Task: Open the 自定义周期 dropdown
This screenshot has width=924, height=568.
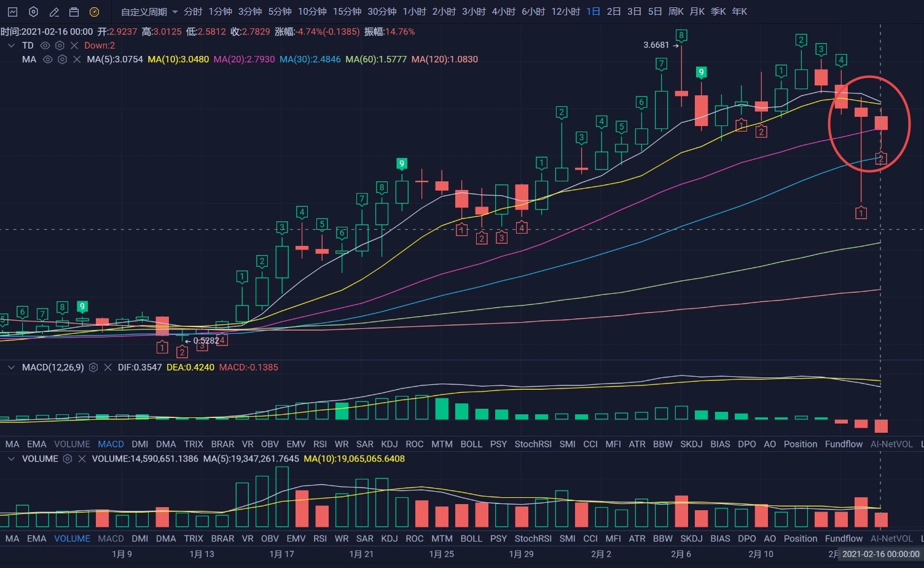Action: tap(149, 12)
